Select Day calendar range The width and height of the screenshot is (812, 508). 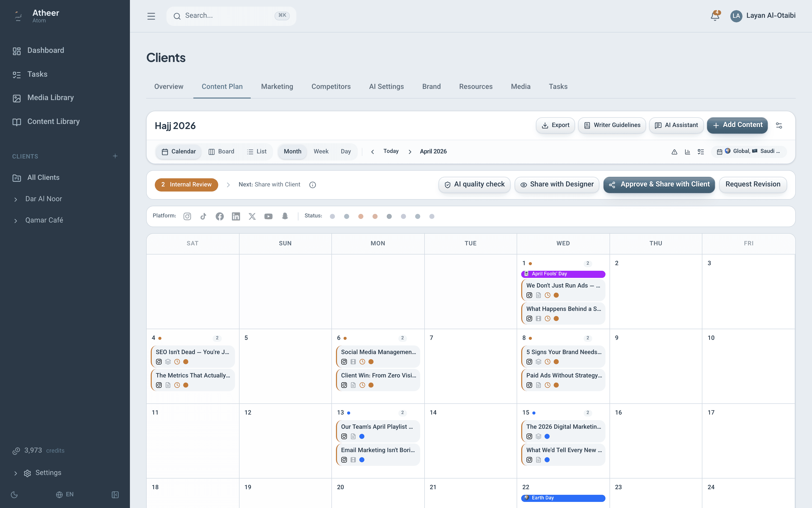[346, 152]
